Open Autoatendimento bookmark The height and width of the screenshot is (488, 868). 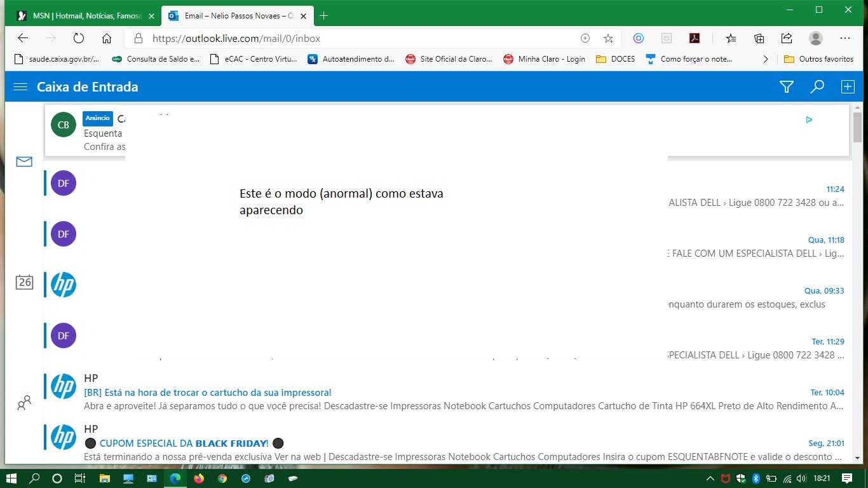[351, 59]
